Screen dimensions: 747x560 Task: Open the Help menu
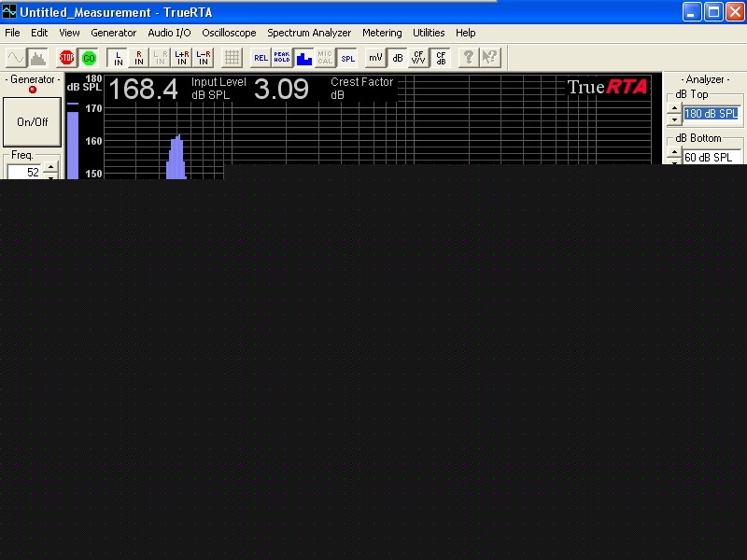coord(465,33)
